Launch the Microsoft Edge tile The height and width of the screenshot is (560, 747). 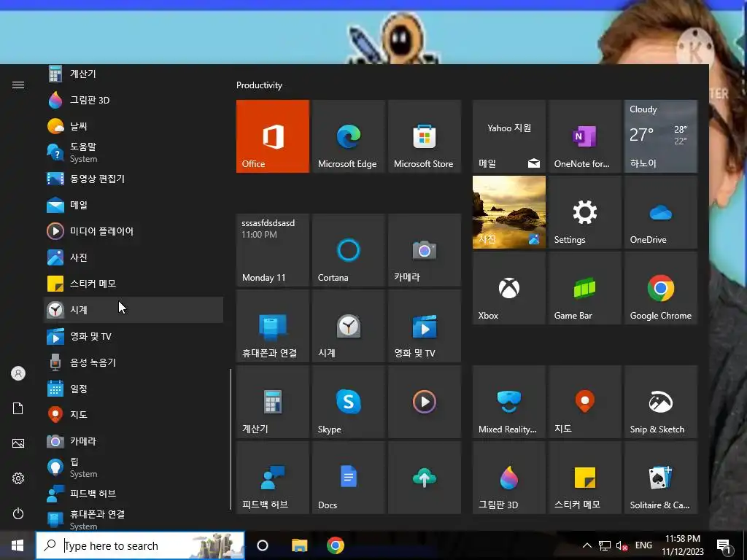click(x=348, y=136)
